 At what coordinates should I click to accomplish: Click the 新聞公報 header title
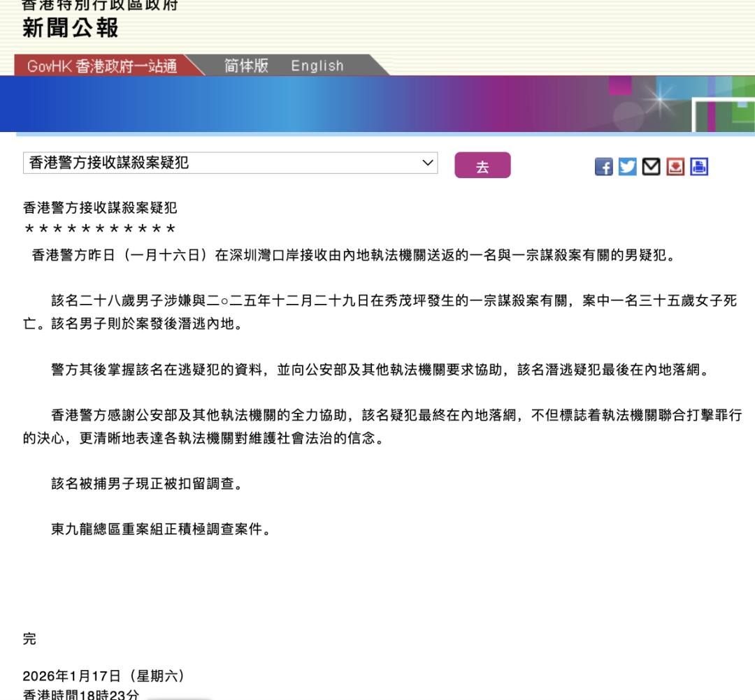70,29
